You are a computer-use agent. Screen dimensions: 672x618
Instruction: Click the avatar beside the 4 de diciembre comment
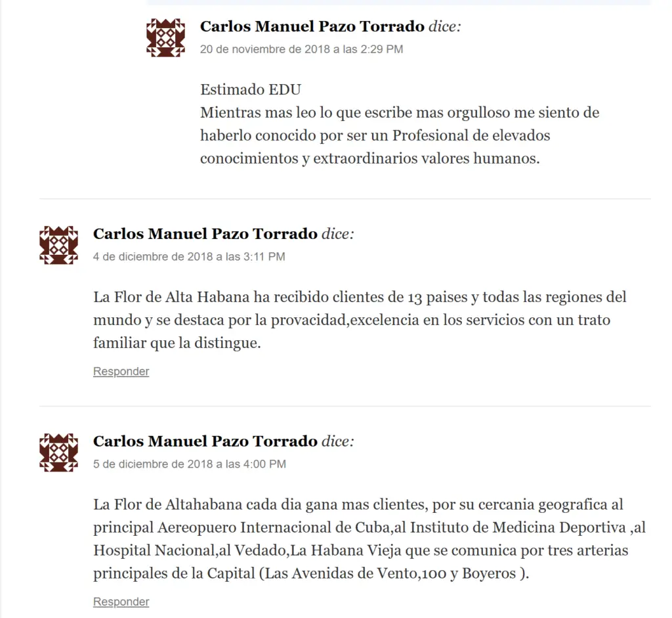coord(58,246)
